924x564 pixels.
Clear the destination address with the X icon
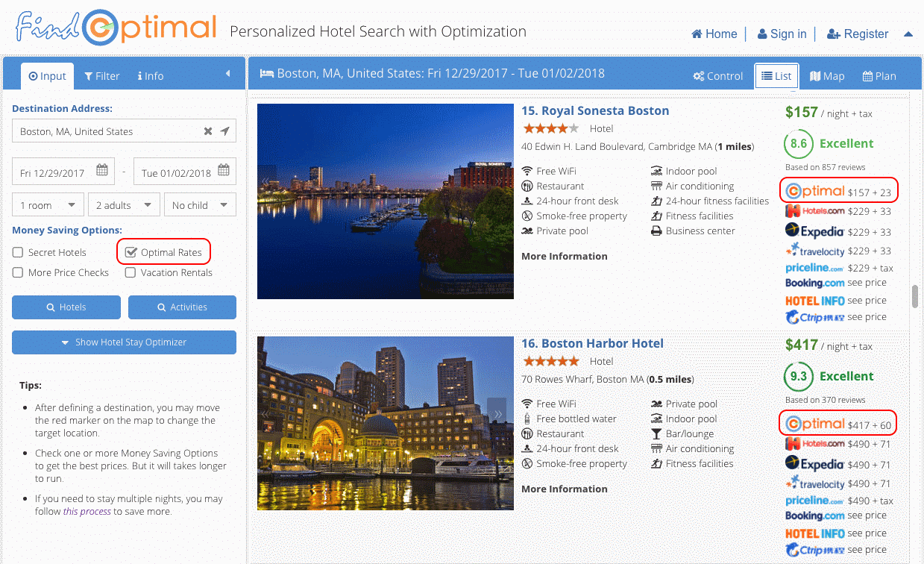click(208, 131)
